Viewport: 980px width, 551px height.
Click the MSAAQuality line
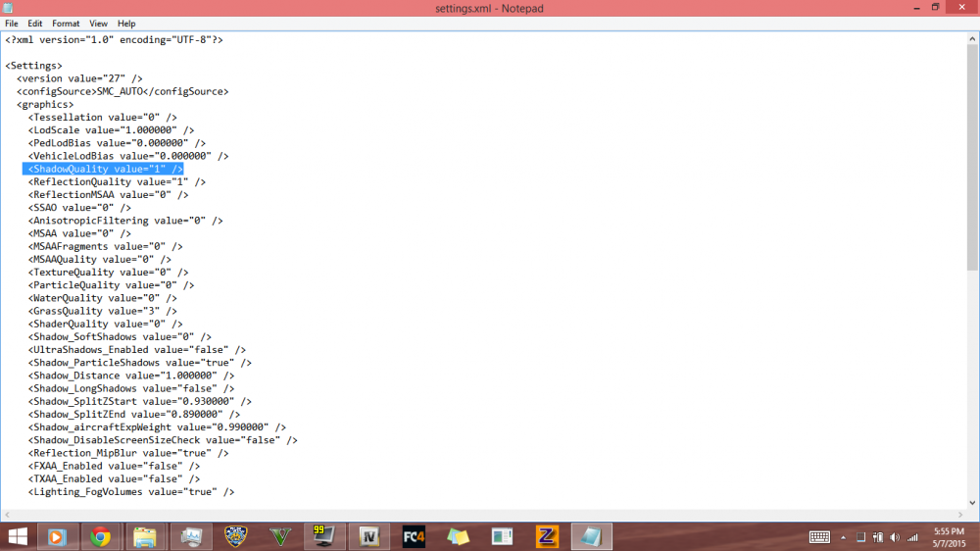[x=99, y=260]
